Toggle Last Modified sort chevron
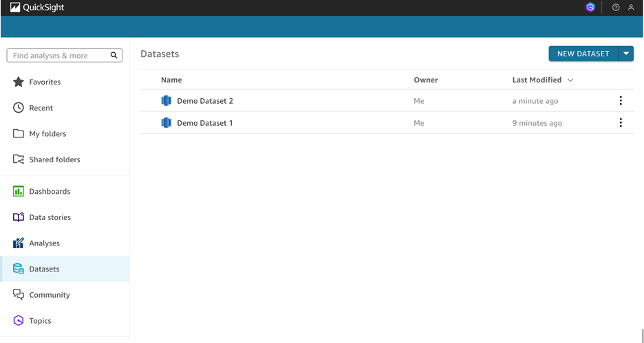Image resolution: width=644 pixels, height=343 pixels. point(570,80)
